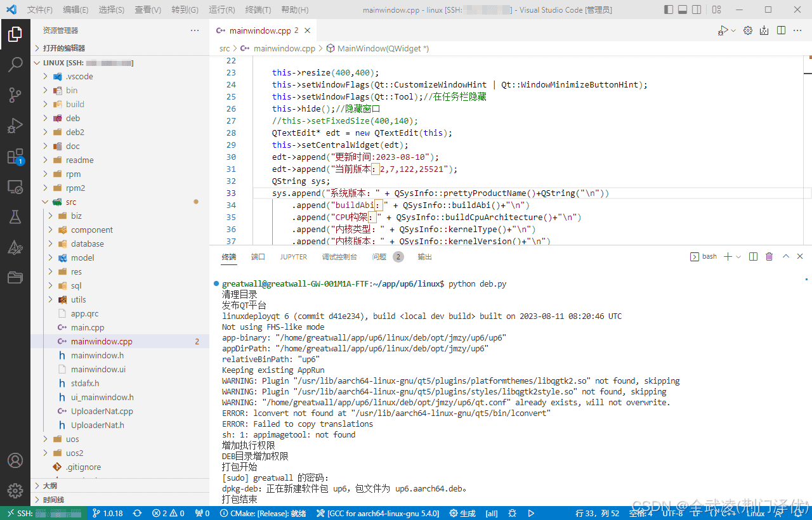This screenshot has height=520, width=812.
Task: Click the 生成 build button in status bar
Action: pyautogui.click(x=462, y=513)
